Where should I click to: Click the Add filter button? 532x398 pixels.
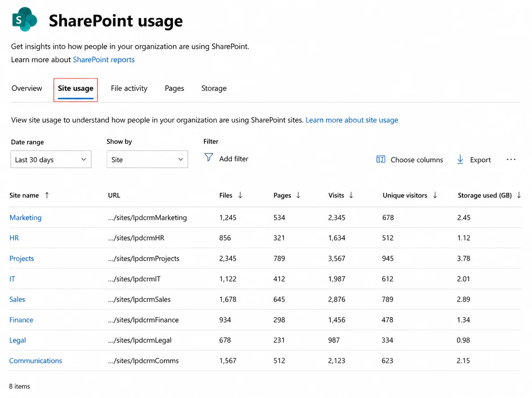click(226, 158)
